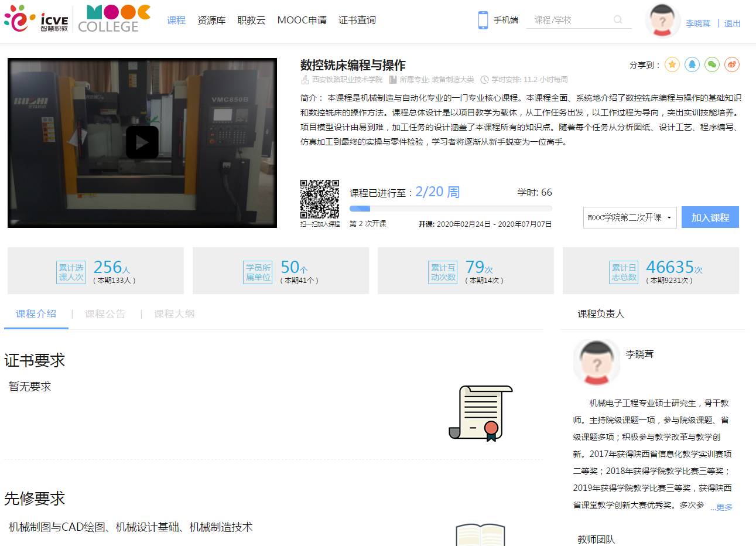
Task: Share course to QQ via penguin icon
Action: 692,64
